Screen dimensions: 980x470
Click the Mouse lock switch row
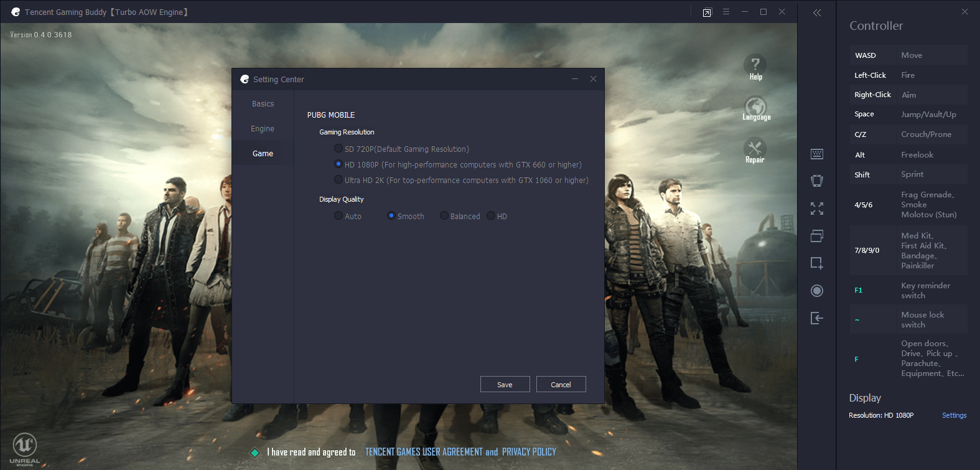pyautogui.click(x=909, y=319)
